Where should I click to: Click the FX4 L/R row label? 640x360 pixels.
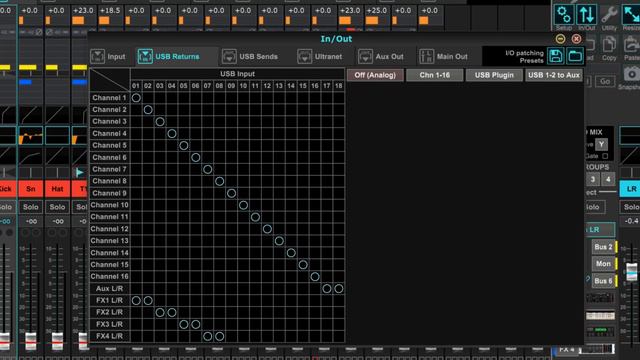(x=109, y=336)
